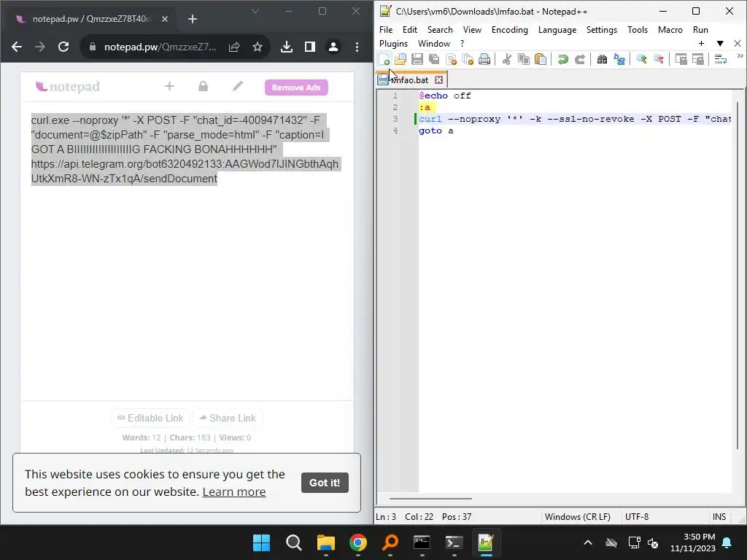Toggle synchronize horizontal scrolling icon
747x560 pixels.
pos(698,59)
